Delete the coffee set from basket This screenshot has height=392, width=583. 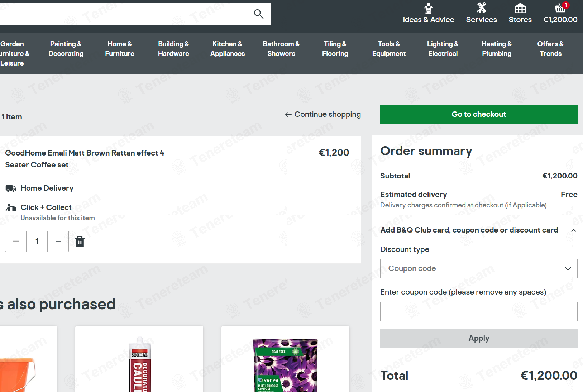point(80,242)
